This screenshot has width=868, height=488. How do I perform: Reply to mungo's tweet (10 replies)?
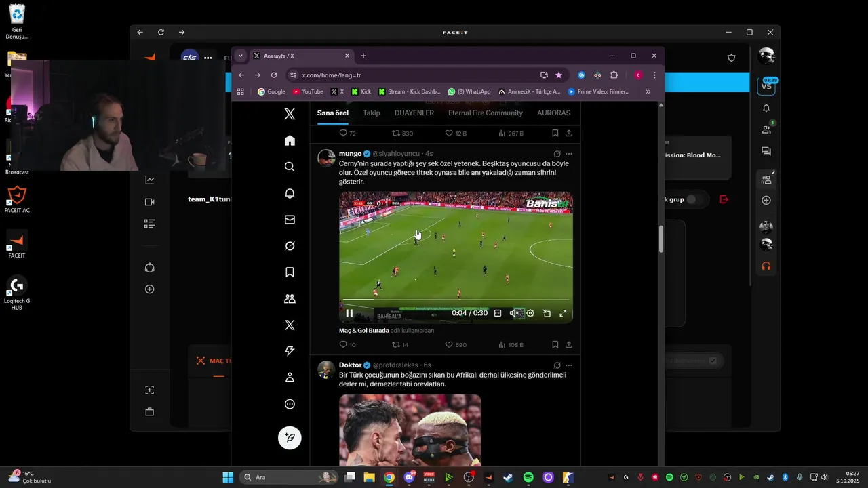pos(347,344)
